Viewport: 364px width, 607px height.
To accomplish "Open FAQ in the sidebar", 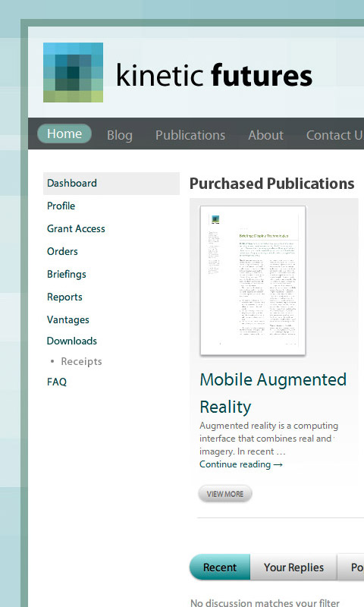I will click(57, 382).
